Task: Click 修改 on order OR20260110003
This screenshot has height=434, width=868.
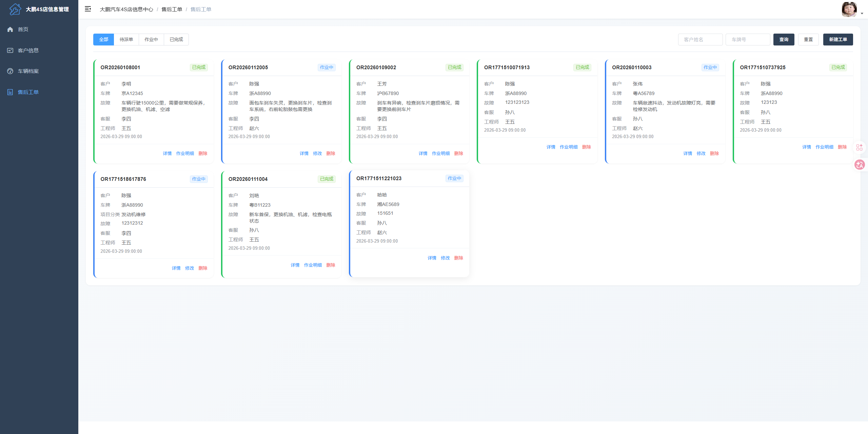Action: click(x=701, y=153)
